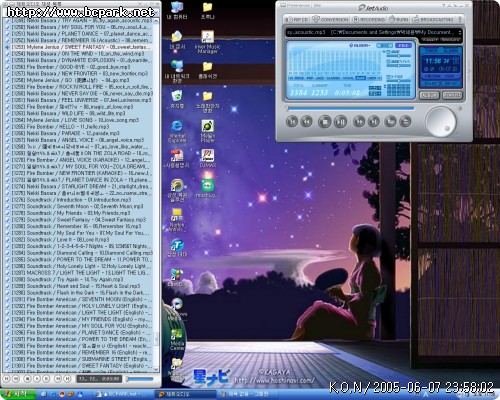Open Iriver Music Manager desktop shortcut
The height and width of the screenshot is (400, 500).
coord(207,42)
